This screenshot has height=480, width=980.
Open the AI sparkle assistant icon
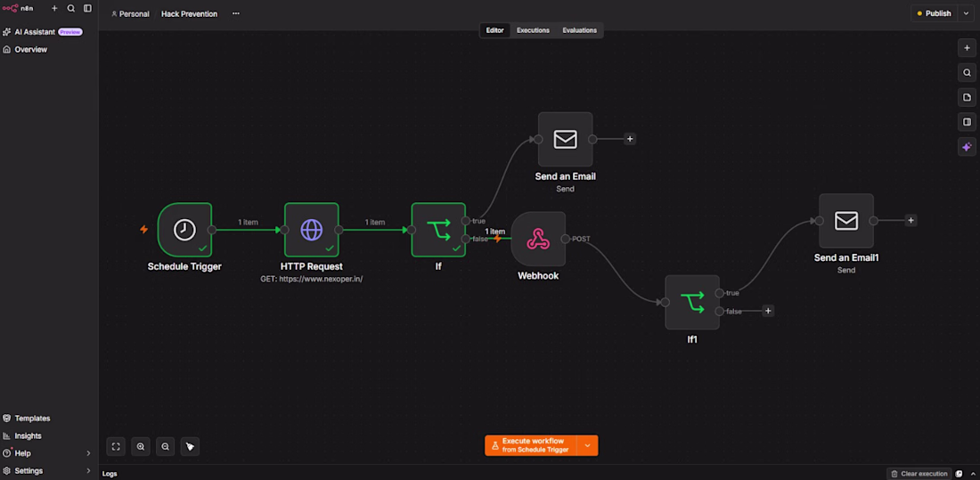point(967,147)
